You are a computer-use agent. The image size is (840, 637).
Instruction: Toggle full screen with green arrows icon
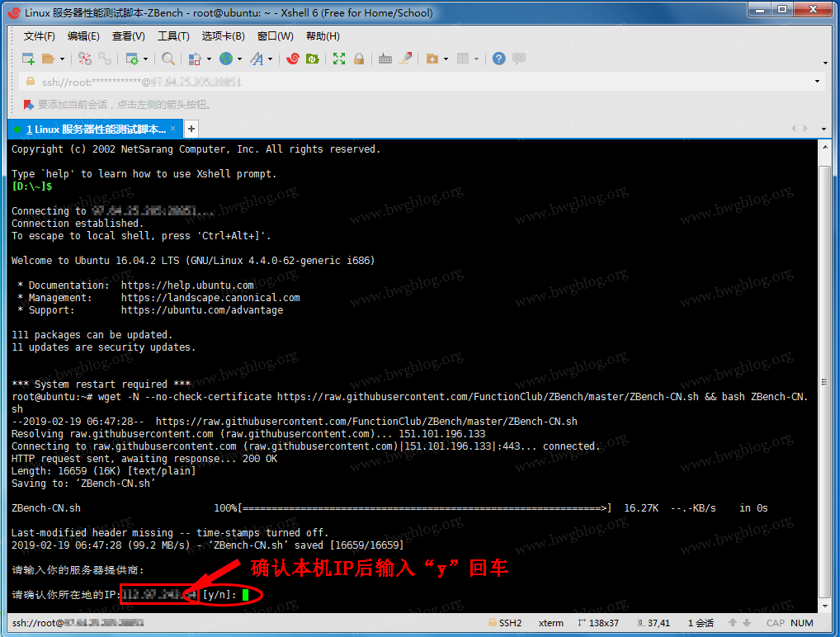click(x=338, y=59)
